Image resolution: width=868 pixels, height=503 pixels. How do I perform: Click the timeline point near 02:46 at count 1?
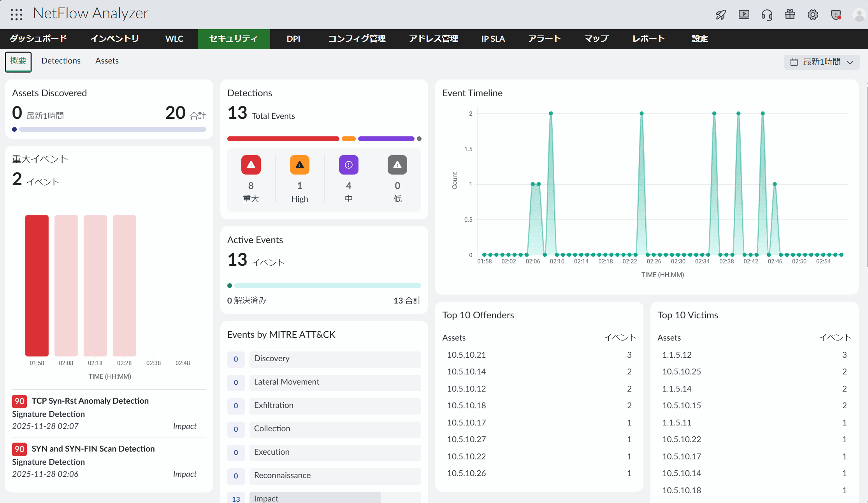click(x=775, y=184)
